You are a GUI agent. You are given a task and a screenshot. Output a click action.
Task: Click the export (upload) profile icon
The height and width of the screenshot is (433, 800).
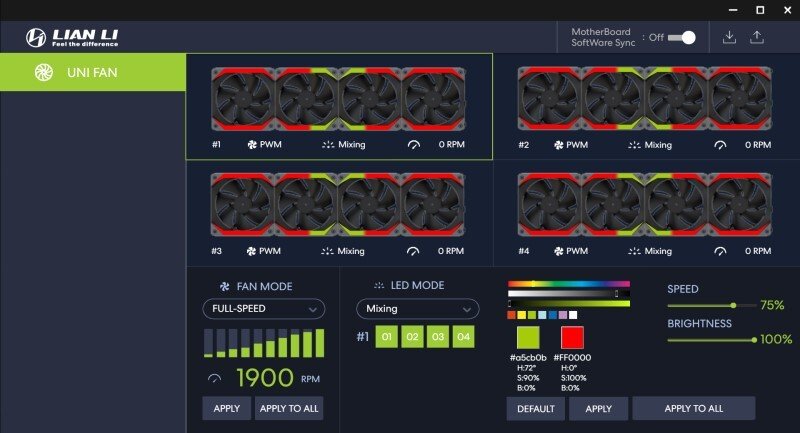click(x=757, y=37)
